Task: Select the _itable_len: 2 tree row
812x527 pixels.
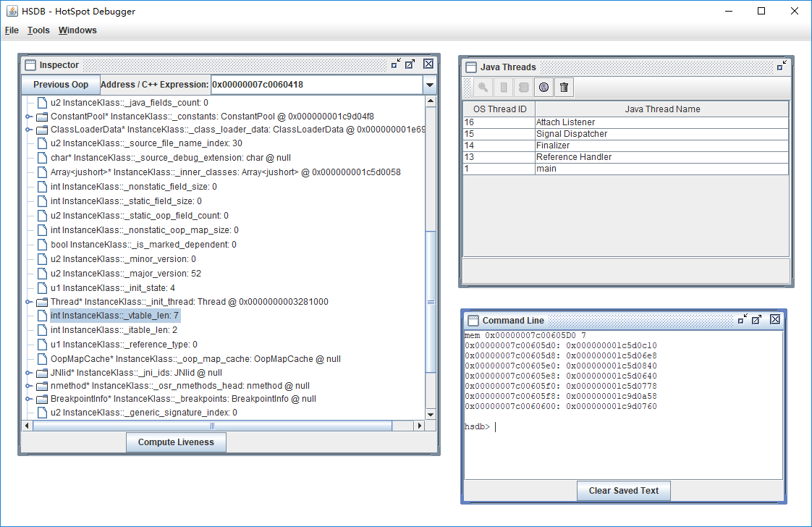Action: pos(114,330)
